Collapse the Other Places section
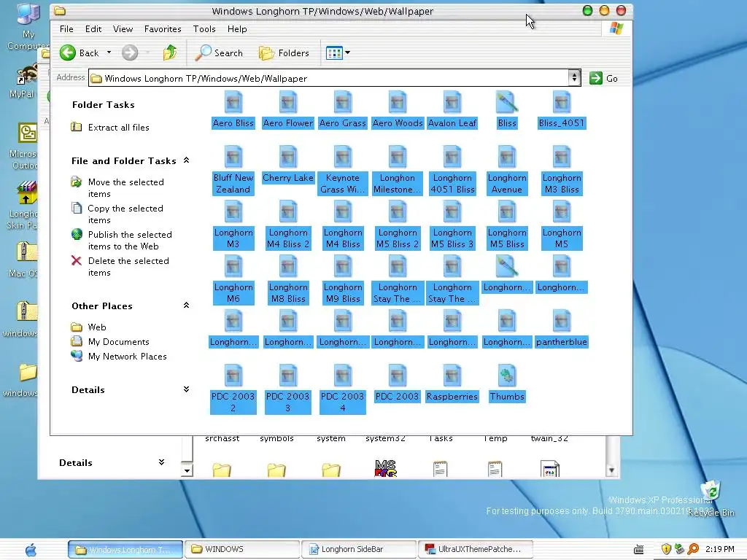The height and width of the screenshot is (560, 747). coord(186,306)
